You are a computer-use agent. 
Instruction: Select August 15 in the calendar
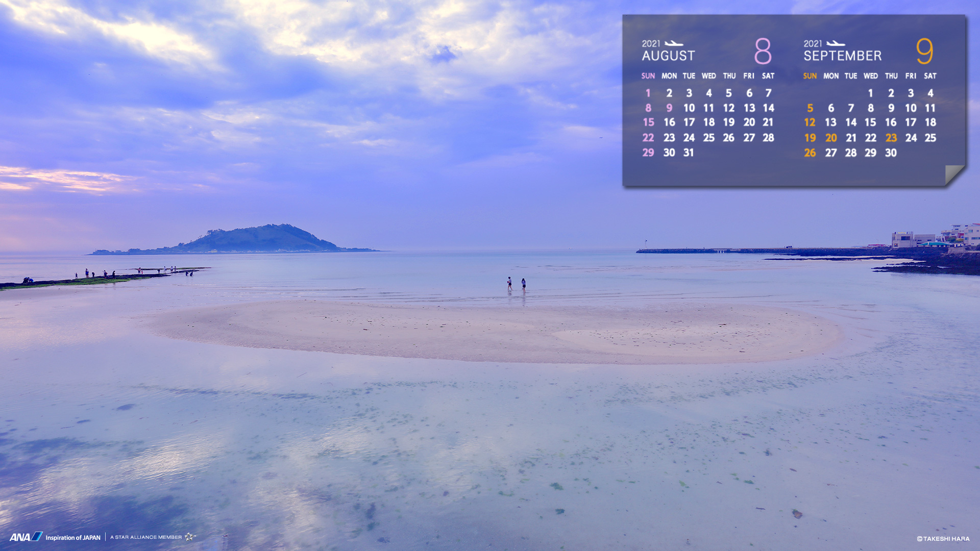pyautogui.click(x=648, y=122)
